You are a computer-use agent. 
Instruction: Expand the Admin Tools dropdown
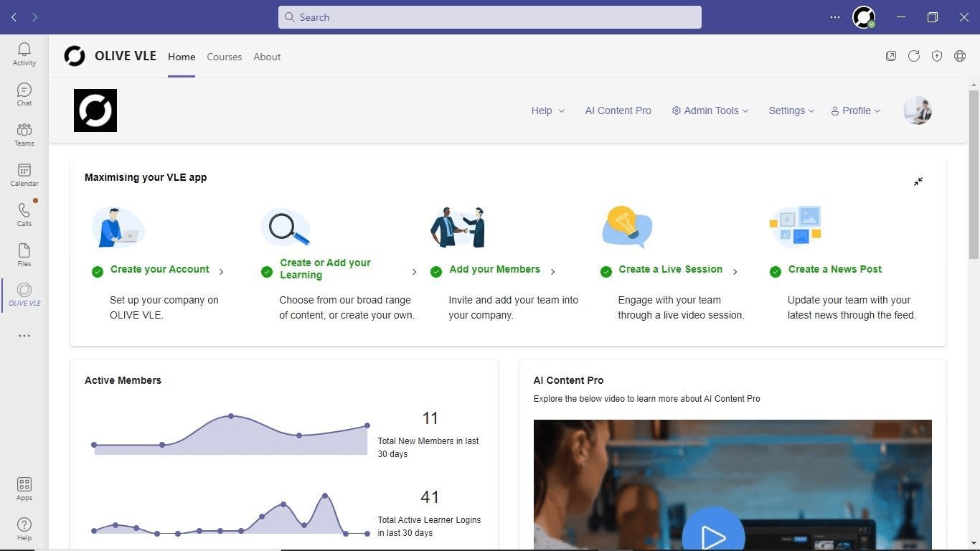click(710, 110)
